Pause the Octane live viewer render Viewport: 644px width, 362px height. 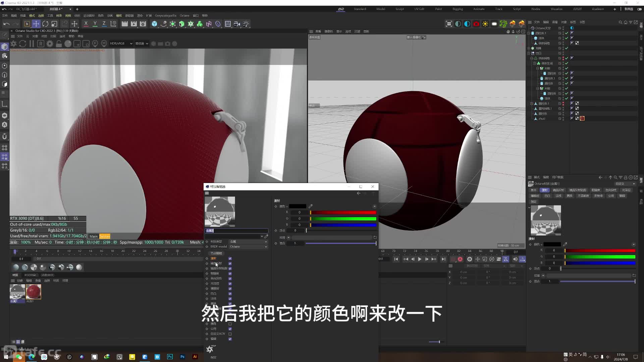point(32,44)
